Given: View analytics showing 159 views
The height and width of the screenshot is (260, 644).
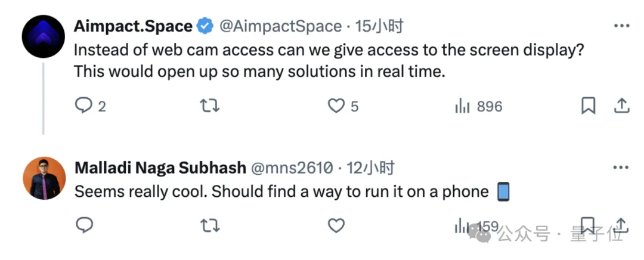Looking at the screenshot, I should (x=476, y=226).
